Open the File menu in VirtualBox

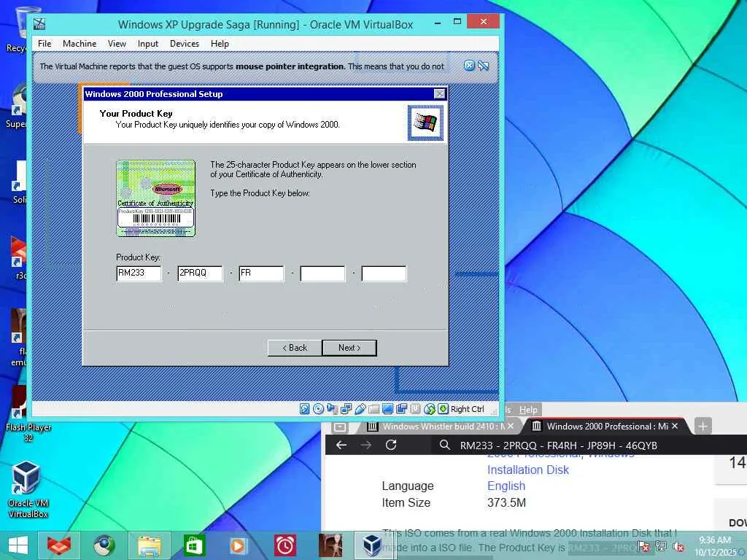(44, 43)
